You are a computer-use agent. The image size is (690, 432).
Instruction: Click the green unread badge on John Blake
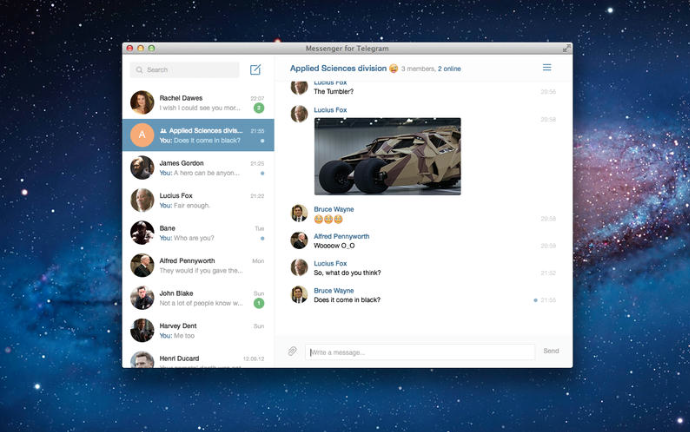259,303
